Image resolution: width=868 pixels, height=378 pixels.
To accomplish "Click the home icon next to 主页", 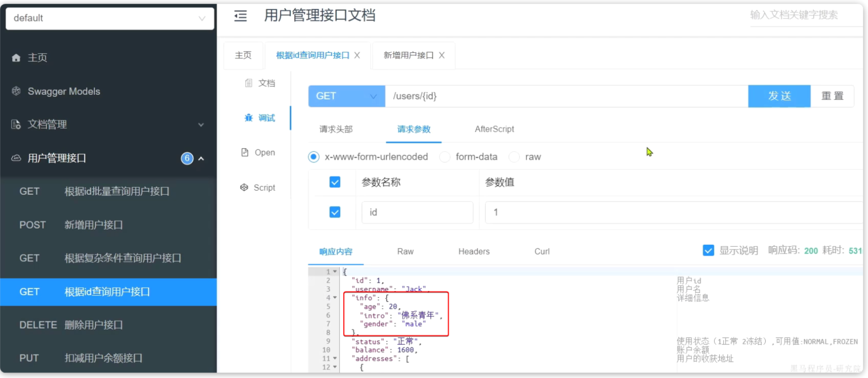I will pyautogui.click(x=16, y=58).
